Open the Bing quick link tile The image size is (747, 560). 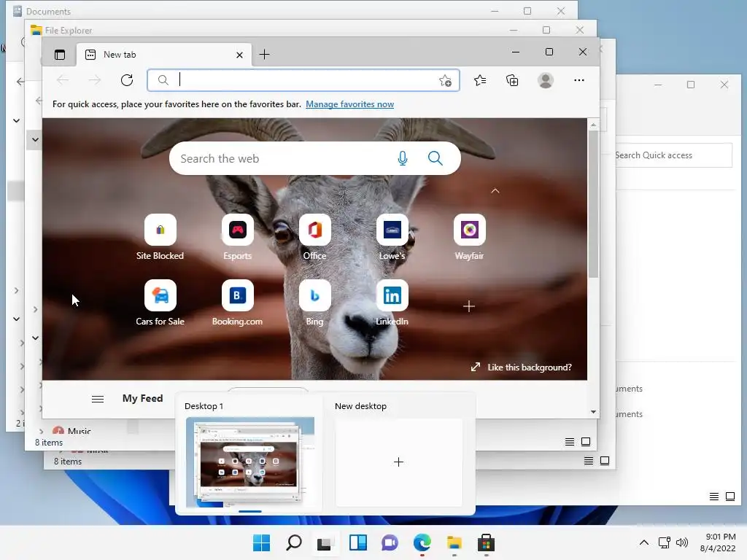tap(315, 303)
